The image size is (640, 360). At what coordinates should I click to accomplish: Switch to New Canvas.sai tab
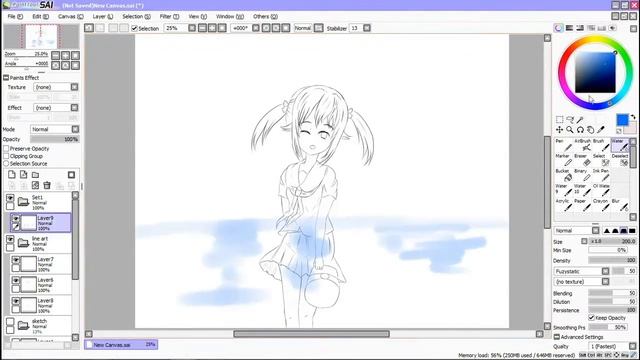click(121, 345)
